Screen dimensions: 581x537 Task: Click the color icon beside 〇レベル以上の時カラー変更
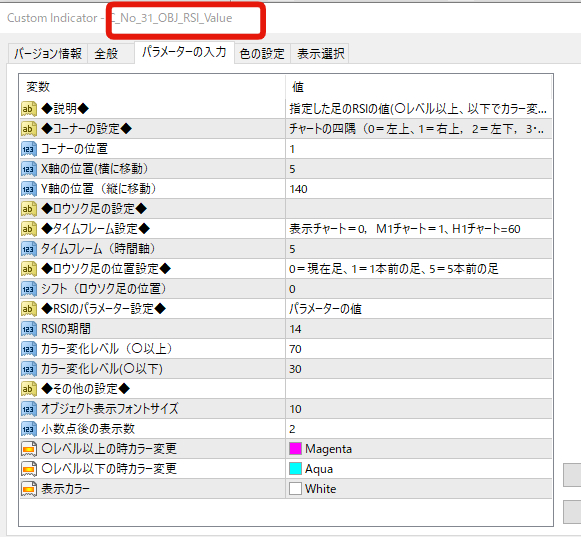click(29, 449)
